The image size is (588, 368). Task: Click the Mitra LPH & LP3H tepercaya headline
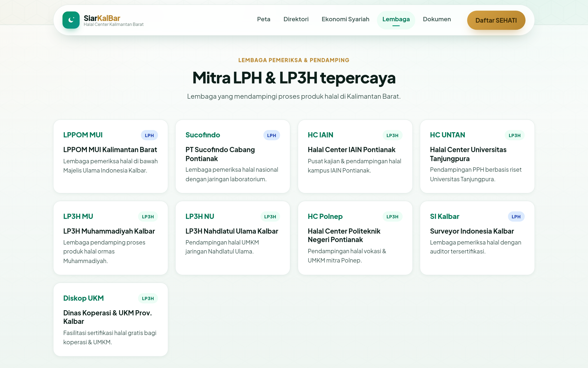[x=294, y=78]
